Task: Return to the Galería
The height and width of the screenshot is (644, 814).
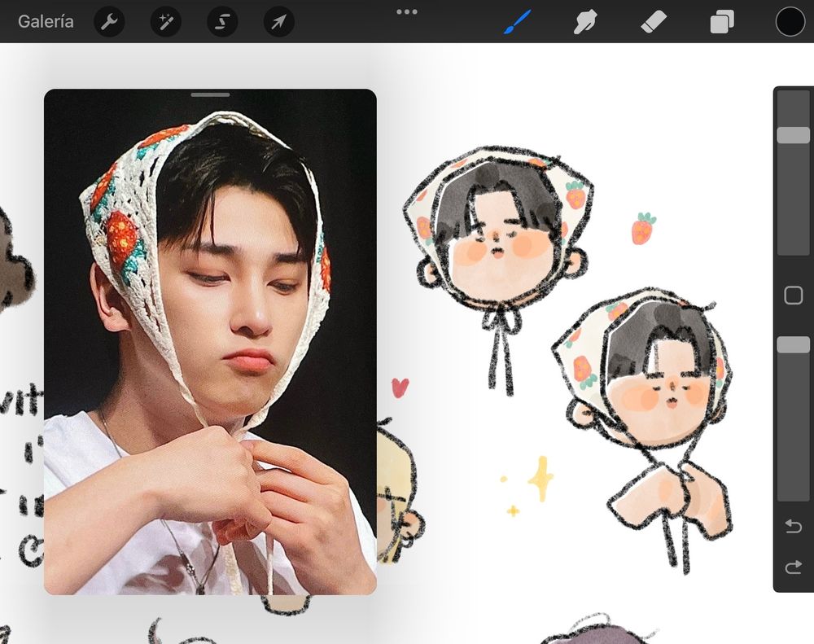Action: (x=46, y=21)
